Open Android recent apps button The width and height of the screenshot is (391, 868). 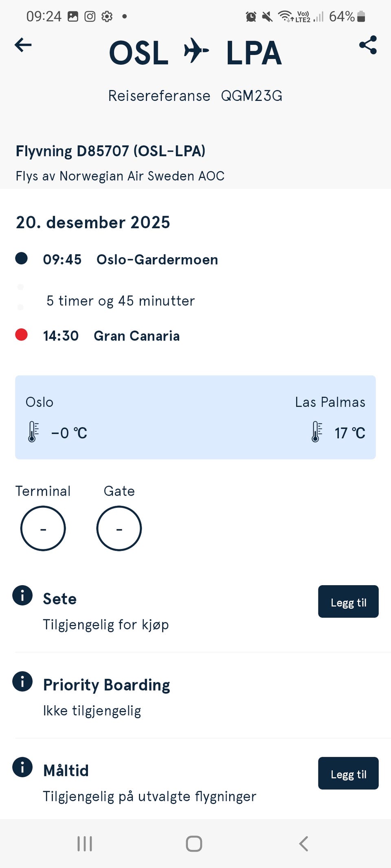tap(85, 844)
